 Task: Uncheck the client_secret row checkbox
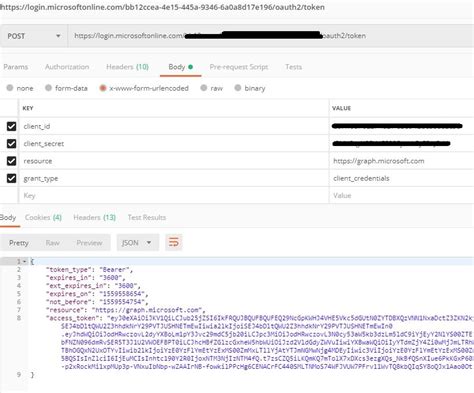pos(11,144)
